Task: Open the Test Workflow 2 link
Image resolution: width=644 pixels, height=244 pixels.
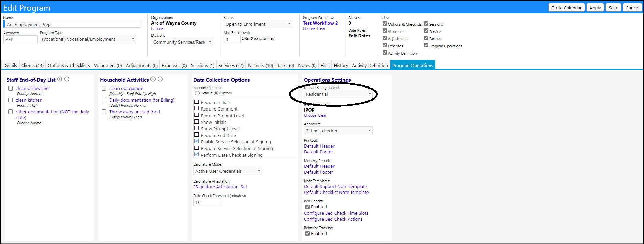Action: [x=320, y=23]
